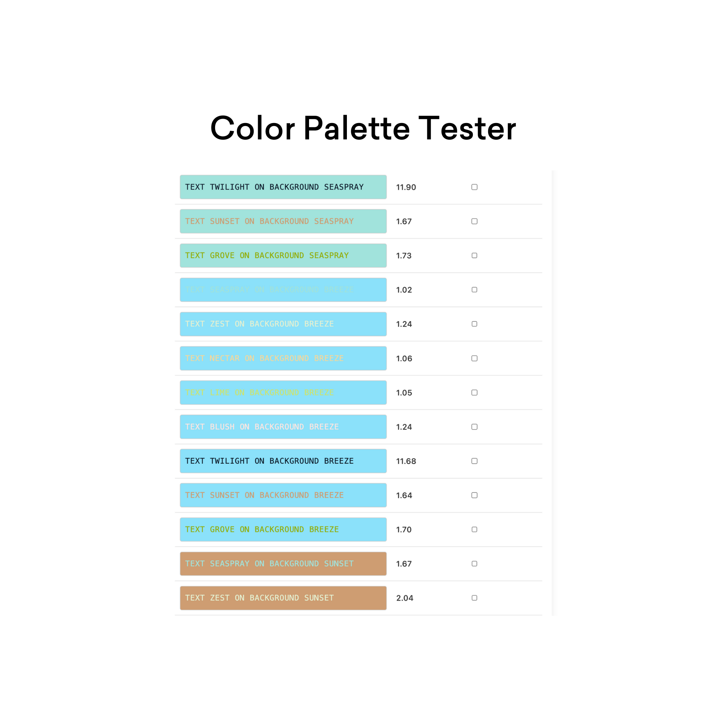Check the Seaspray on Sunset checkbox

[474, 564]
